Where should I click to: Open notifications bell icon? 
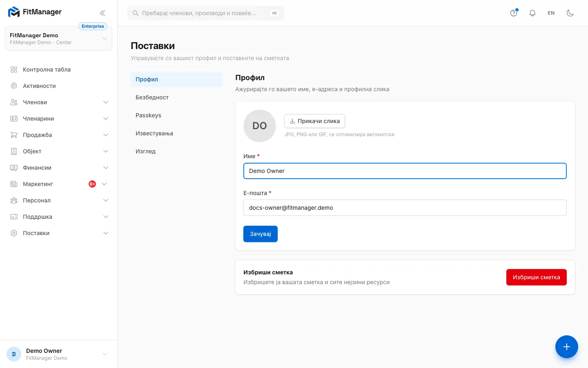pyautogui.click(x=532, y=13)
